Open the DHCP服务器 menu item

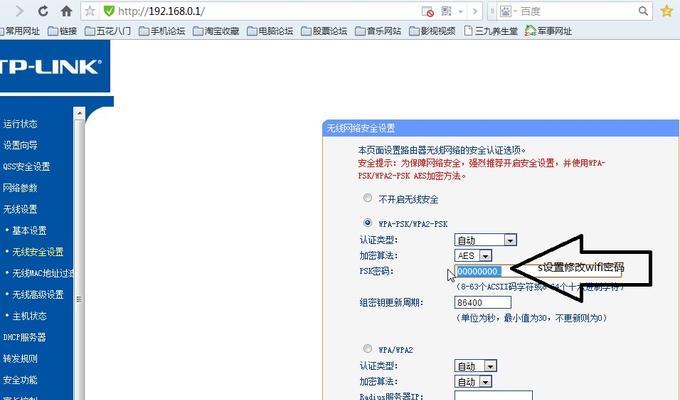tap(24, 337)
